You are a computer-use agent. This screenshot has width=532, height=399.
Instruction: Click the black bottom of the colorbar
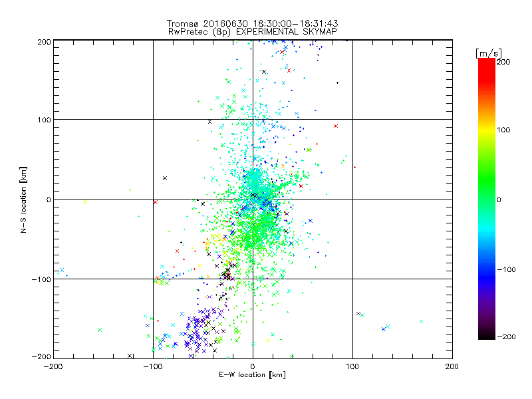coord(487,335)
